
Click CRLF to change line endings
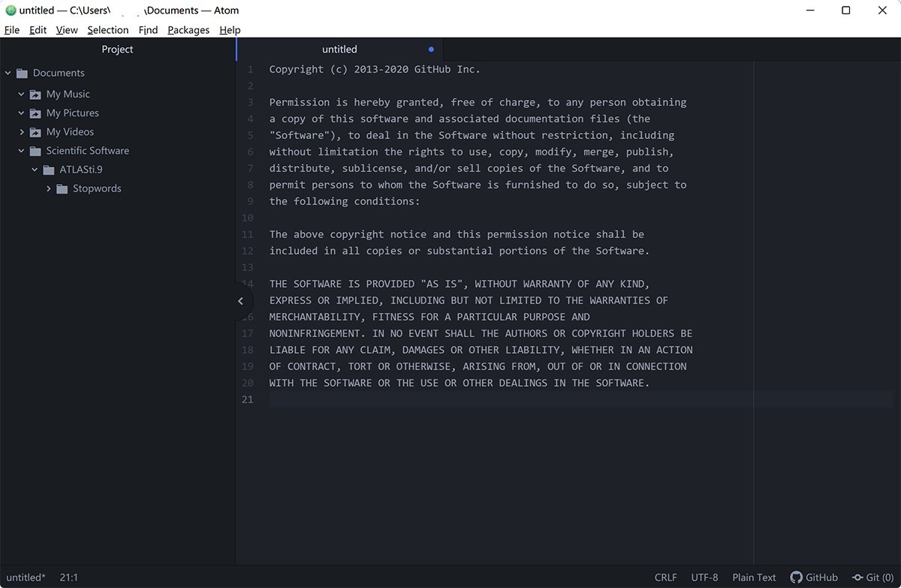pyautogui.click(x=665, y=577)
